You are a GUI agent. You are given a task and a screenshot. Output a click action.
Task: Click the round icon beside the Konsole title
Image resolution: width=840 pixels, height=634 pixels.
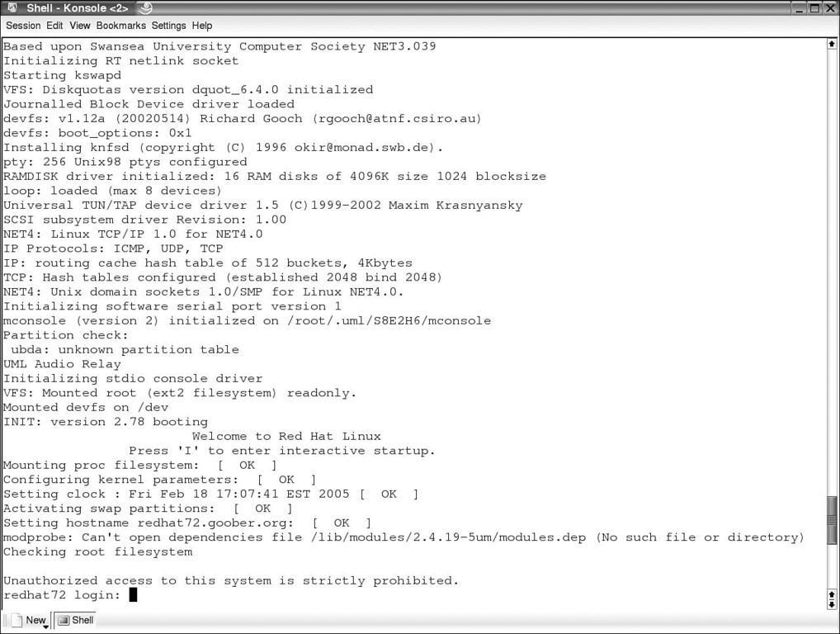[145, 8]
